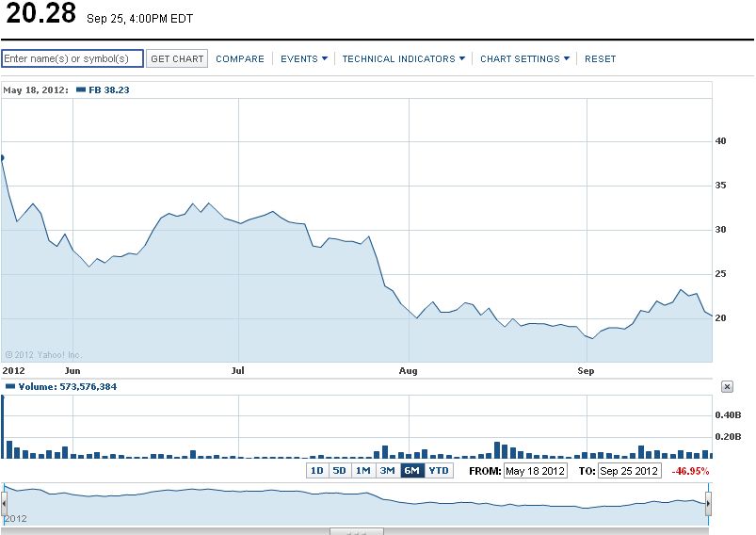This screenshot has width=756, height=535.
Task: Close the Volume panel
Action: pos(727,386)
